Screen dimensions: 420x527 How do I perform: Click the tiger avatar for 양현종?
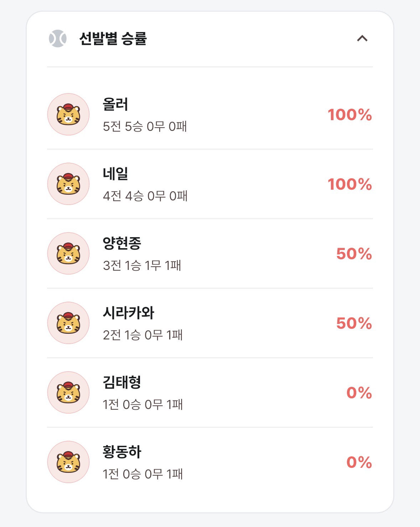[x=68, y=254]
